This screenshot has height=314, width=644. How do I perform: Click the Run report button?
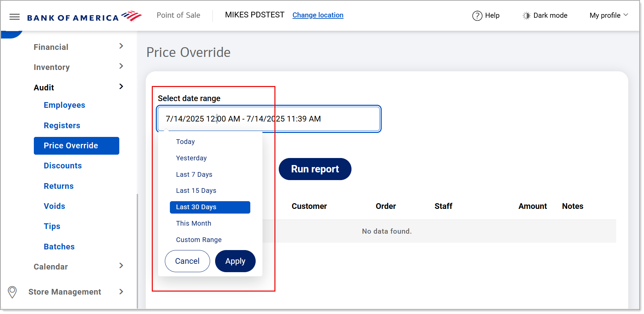click(x=315, y=169)
